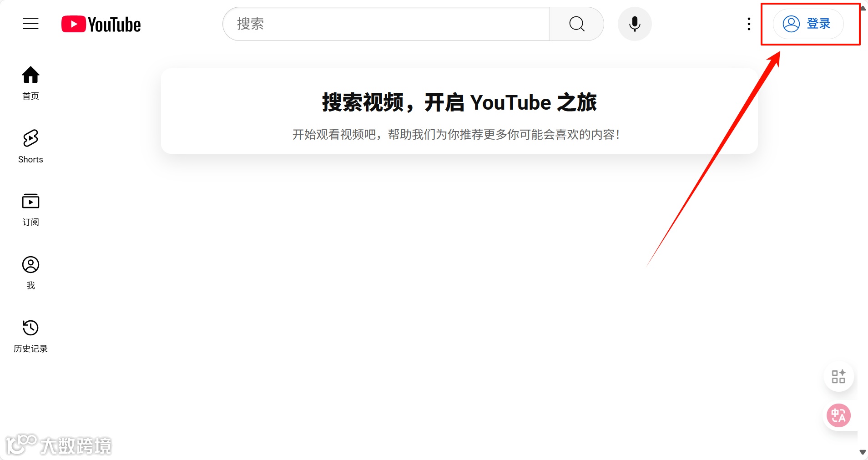Viewport: 868px width, 460px height.
Task: Open the hamburger guide menu
Action: click(31, 24)
